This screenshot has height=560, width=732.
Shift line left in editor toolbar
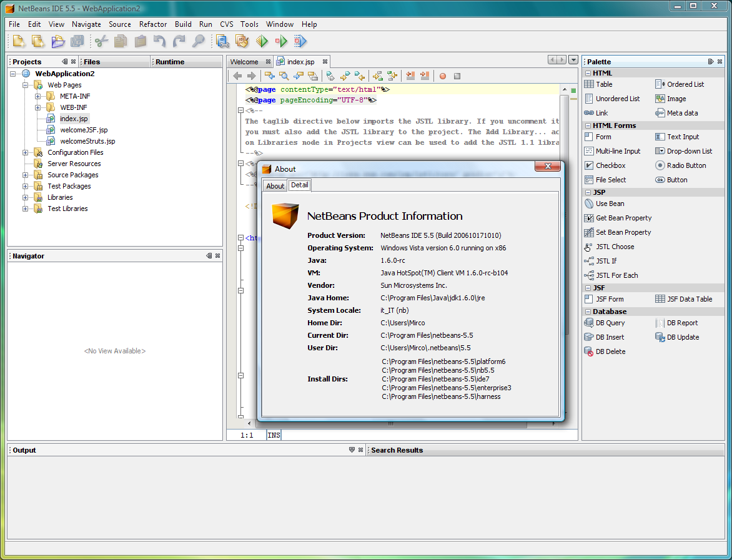(x=410, y=76)
